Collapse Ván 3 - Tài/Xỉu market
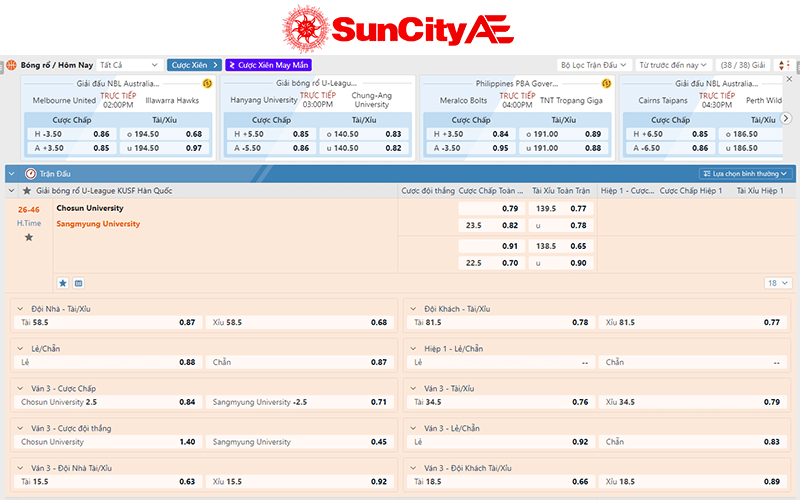This screenshot has width=800, height=500. tap(413, 388)
